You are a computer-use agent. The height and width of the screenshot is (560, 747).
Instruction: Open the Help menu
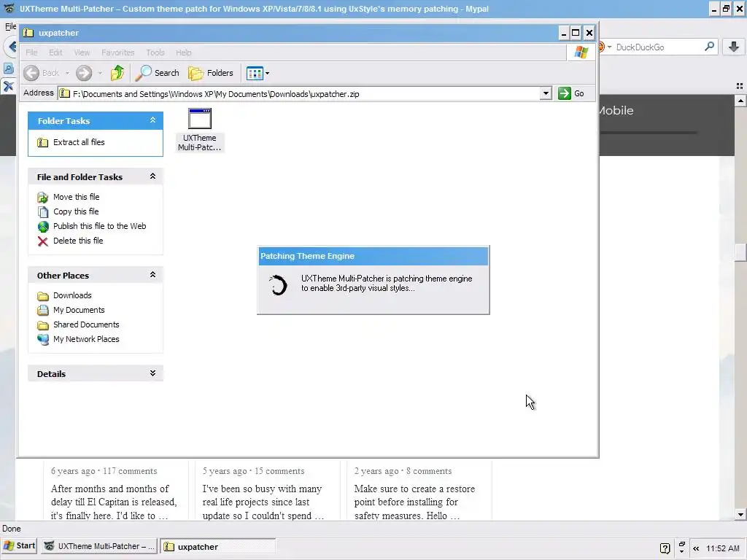(183, 52)
